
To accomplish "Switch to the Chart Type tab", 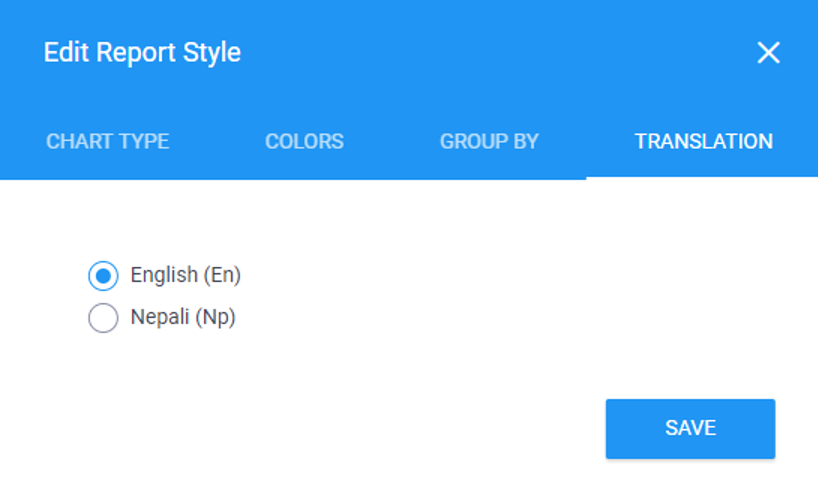I will tap(107, 141).
